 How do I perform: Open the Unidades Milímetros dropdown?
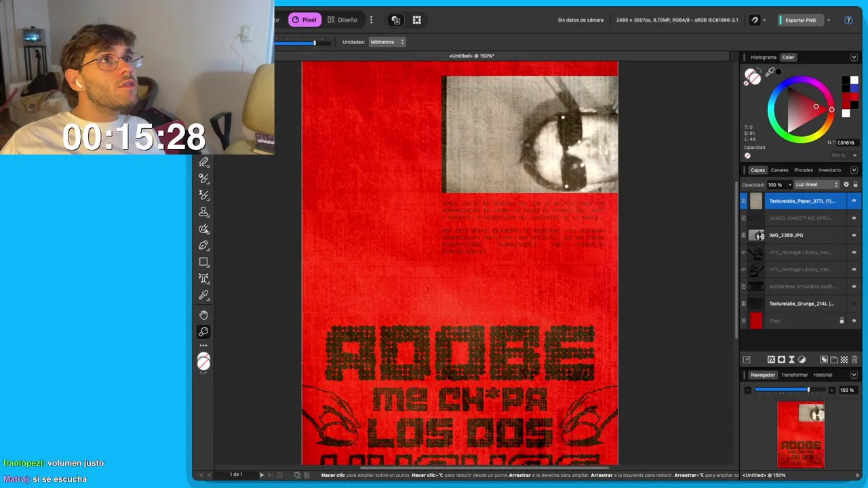point(387,42)
